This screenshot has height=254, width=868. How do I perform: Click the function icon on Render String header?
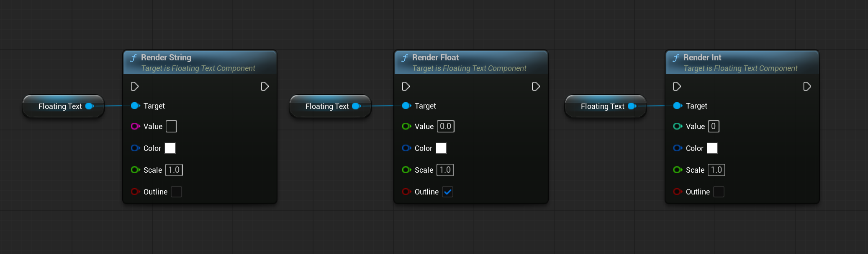[x=134, y=57]
